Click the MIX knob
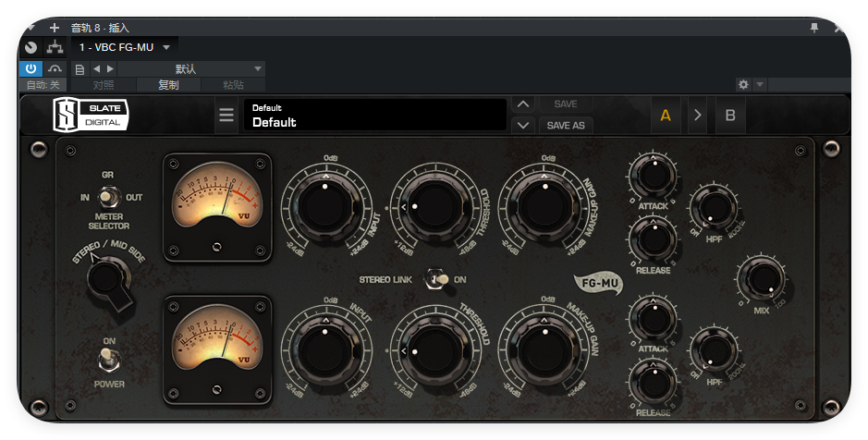Image resolution: width=868 pixels, height=440 pixels. [x=763, y=278]
